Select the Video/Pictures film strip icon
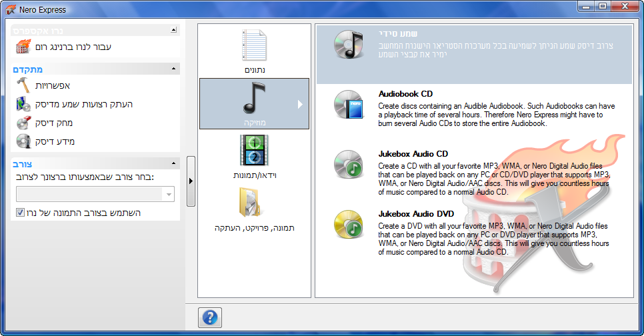The image size is (644, 336). tap(254, 151)
